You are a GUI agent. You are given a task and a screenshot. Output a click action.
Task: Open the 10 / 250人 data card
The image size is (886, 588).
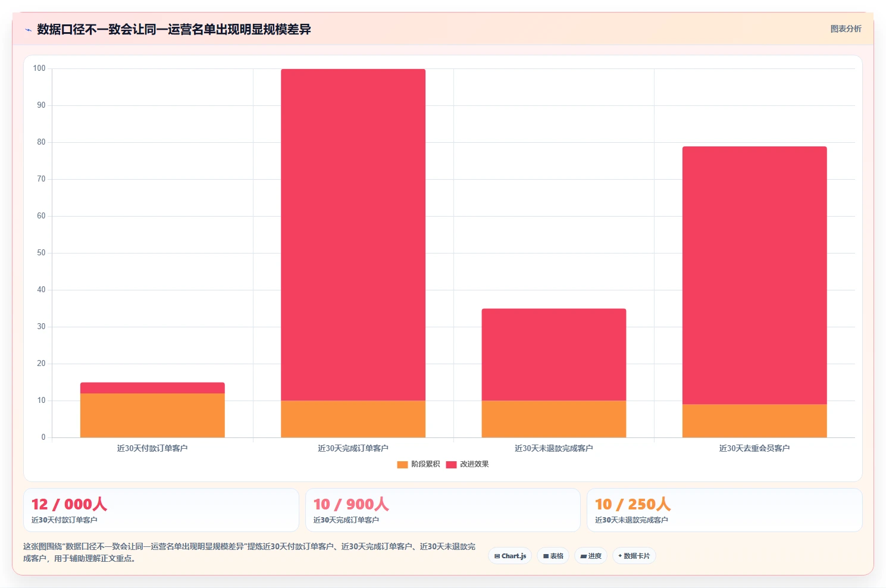[724, 510]
